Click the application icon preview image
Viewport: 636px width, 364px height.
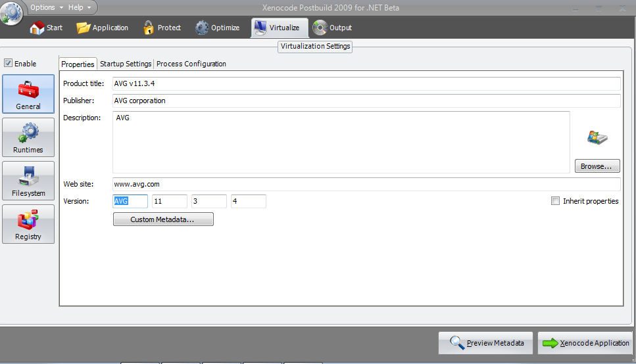point(597,138)
